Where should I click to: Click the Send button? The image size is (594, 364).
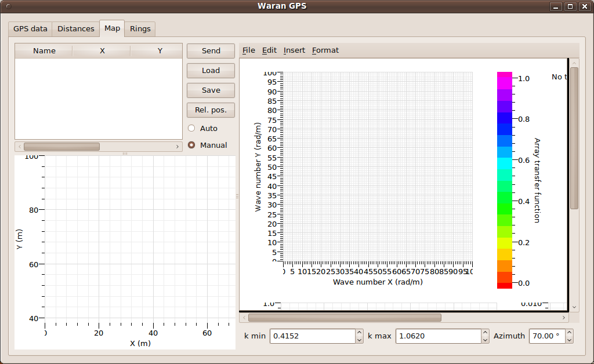(x=211, y=51)
